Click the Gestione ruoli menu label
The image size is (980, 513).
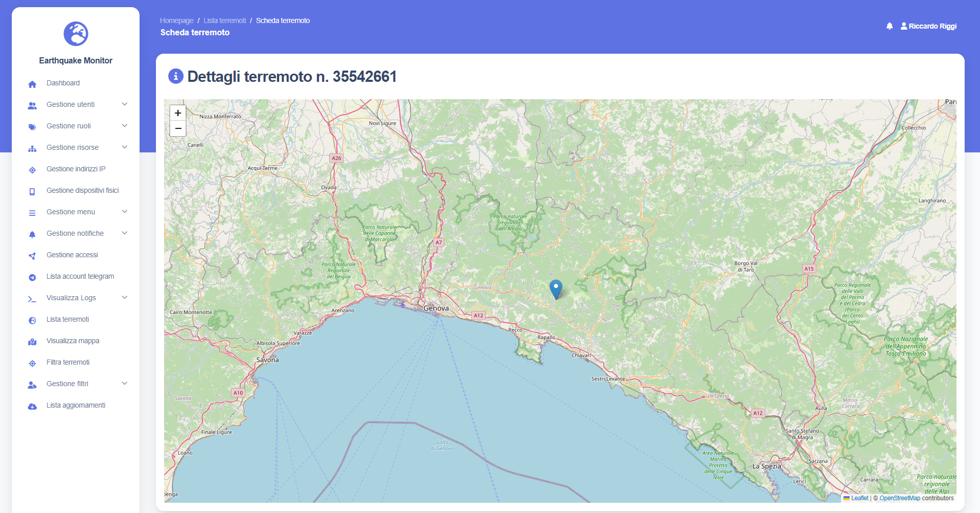pos(69,126)
